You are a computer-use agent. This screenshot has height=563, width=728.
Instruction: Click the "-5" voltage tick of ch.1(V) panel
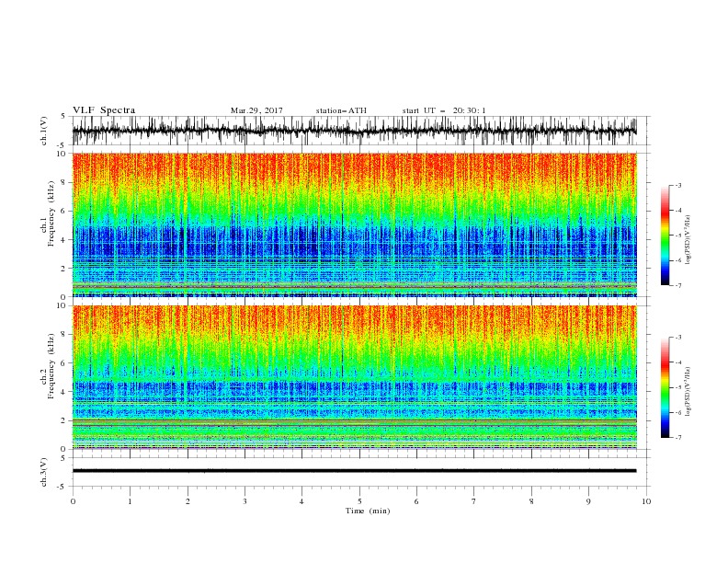[x=62, y=145]
